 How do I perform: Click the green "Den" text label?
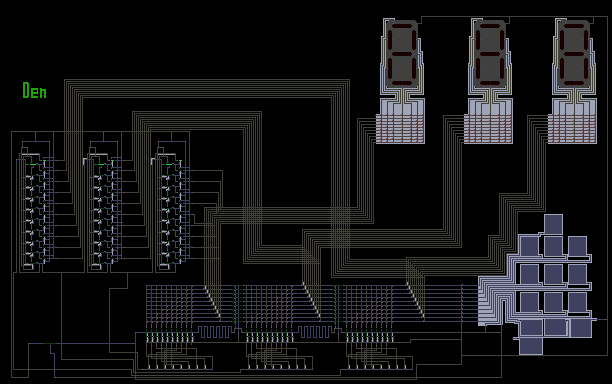coord(34,91)
